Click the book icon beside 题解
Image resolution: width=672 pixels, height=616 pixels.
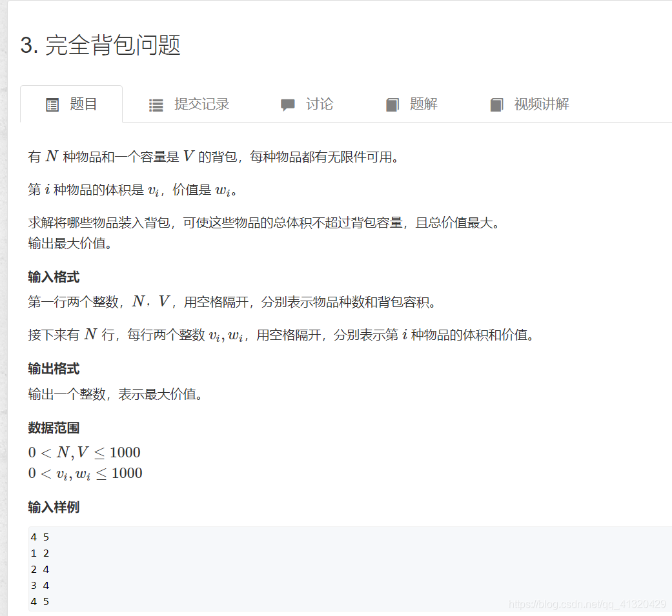point(392,104)
